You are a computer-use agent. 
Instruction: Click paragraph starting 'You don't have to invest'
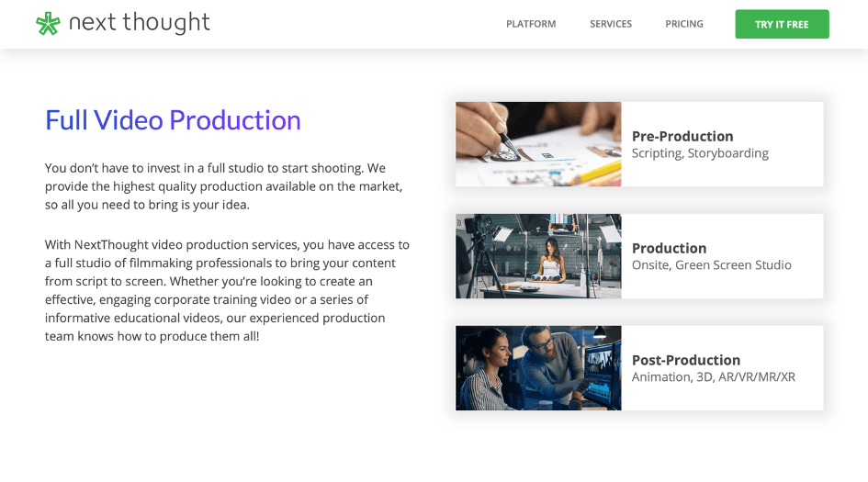tap(223, 186)
